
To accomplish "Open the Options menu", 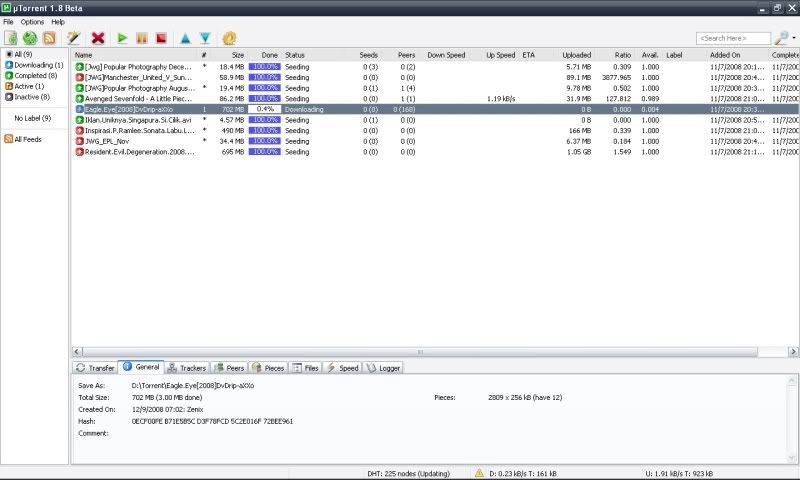I will [32, 22].
